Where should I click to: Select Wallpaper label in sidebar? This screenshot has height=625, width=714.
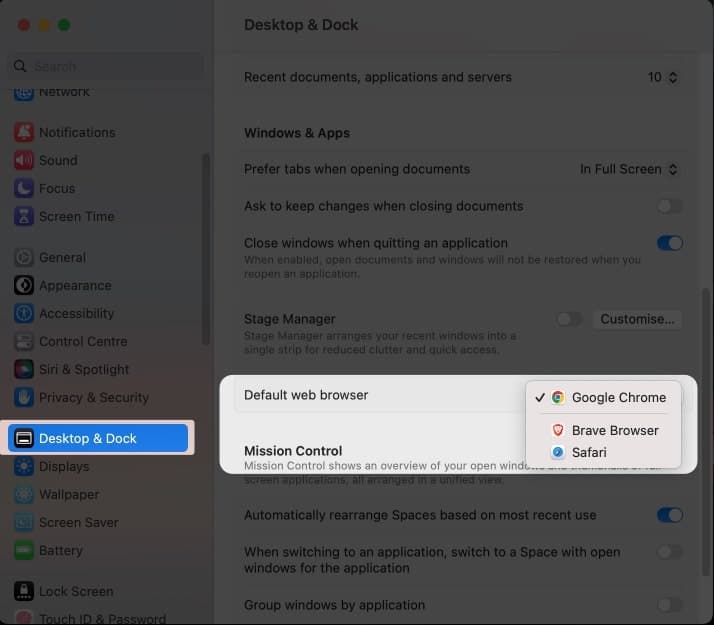pos(69,494)
